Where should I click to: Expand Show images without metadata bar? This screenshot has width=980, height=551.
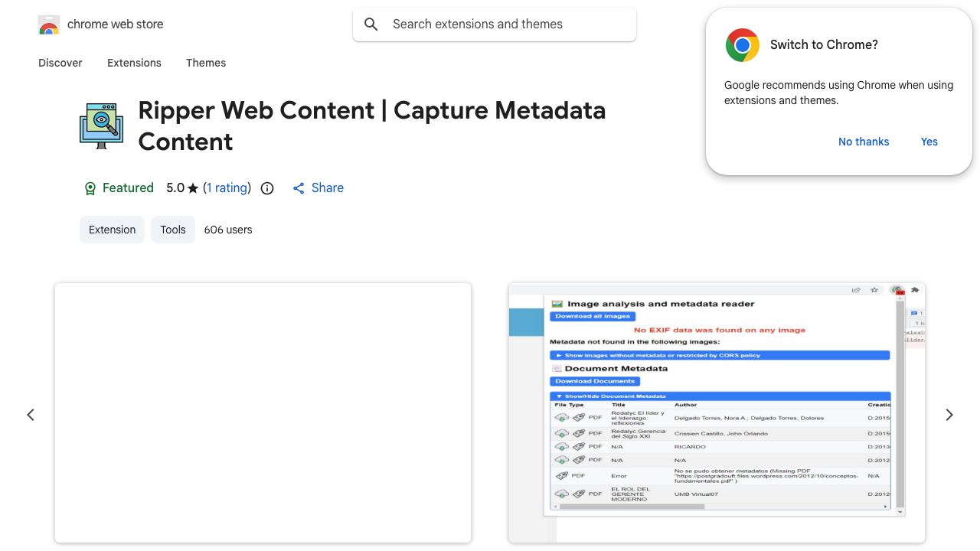tap(720, 355)
